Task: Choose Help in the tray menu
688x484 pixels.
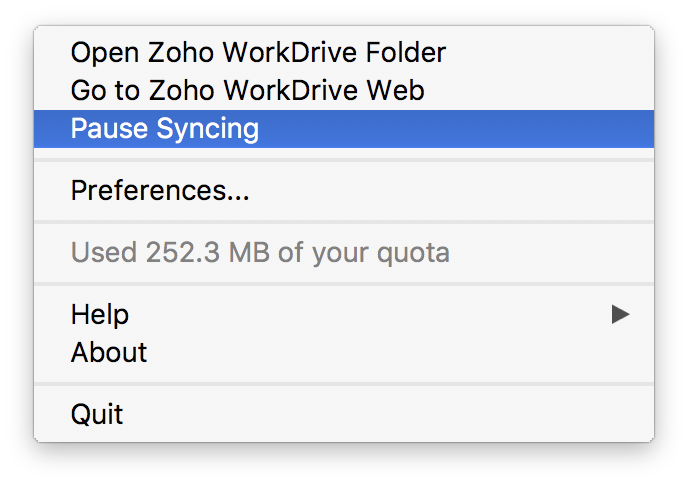Action: pyautogui.click(x=100, y=315)
